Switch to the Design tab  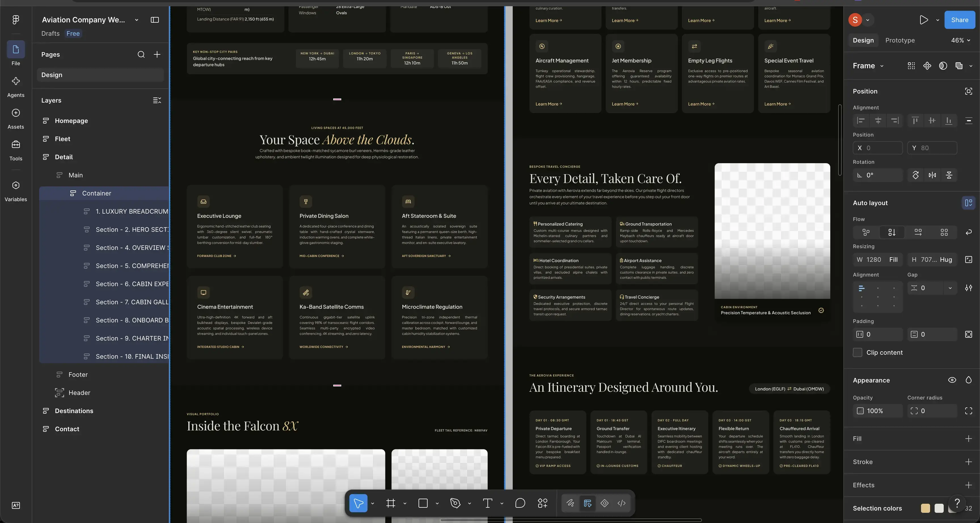[863, 40]
